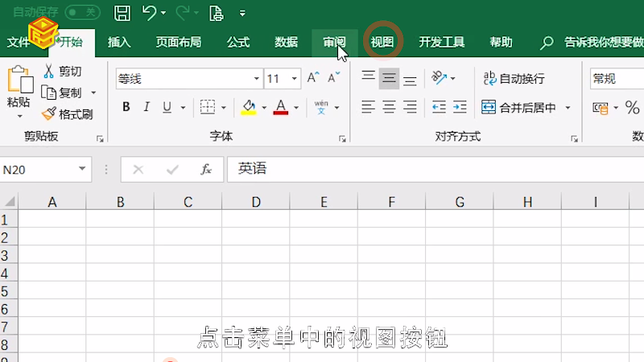This screenshot has width=644, height=362.
Task: Switch to the 插入 (Insert) tab
Action: 119,42
